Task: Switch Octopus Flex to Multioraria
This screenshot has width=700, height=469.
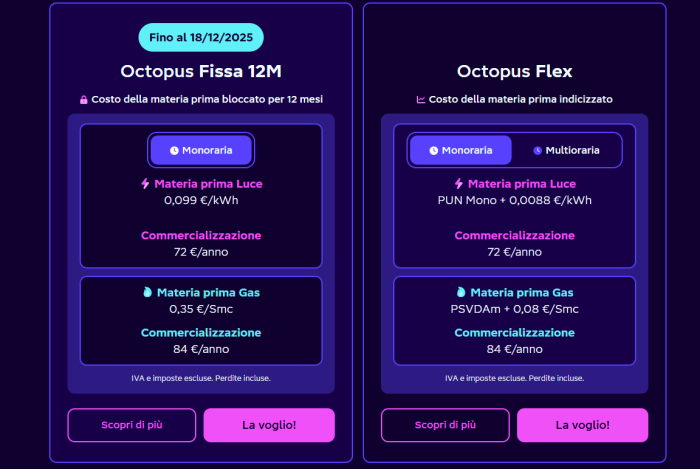Action: [566, 150]
